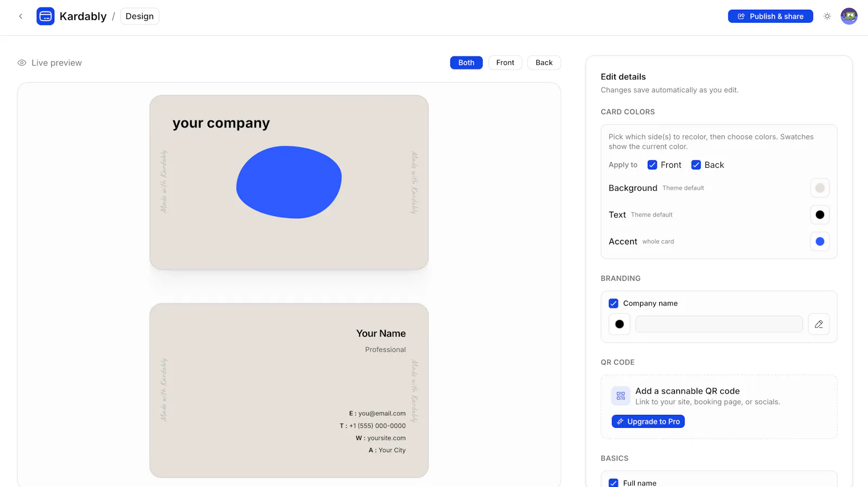Click the blue blob on front card
868x487 pixels.
(x=289, y=182)
